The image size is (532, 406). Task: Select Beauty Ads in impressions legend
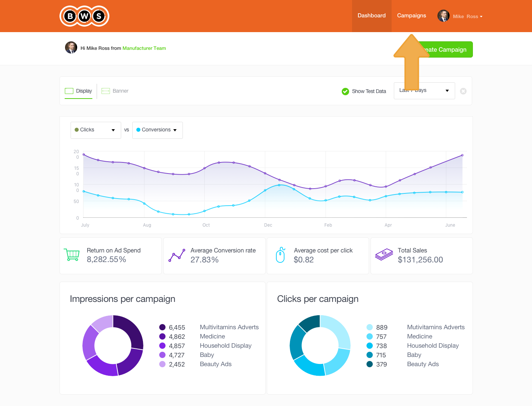(x=216, y=364)
